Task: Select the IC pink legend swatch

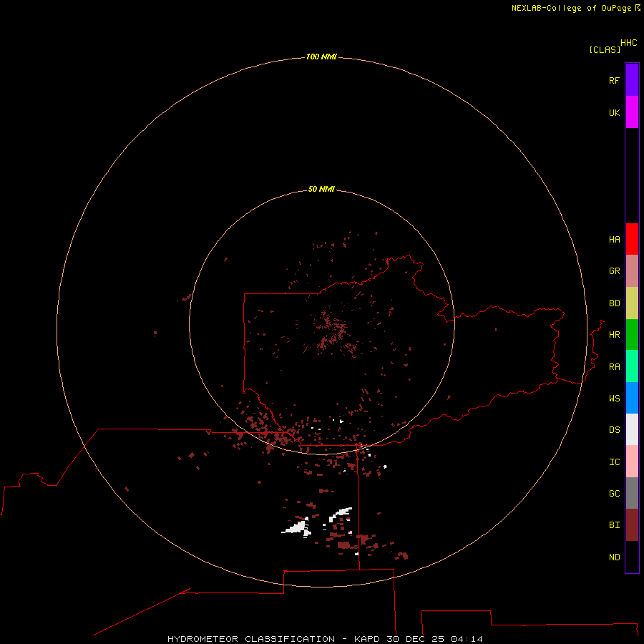Action: pyautogui.click(x=632, y=462)
